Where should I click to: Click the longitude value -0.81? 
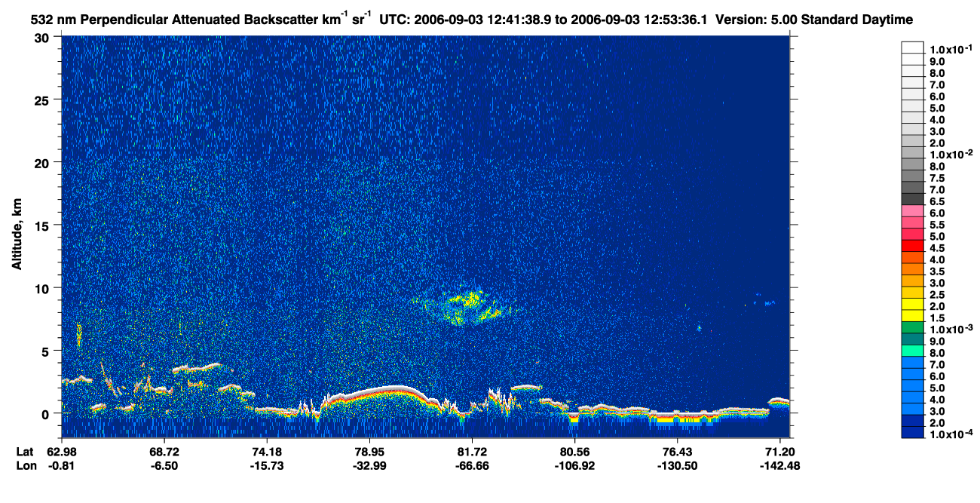[61, 465]
